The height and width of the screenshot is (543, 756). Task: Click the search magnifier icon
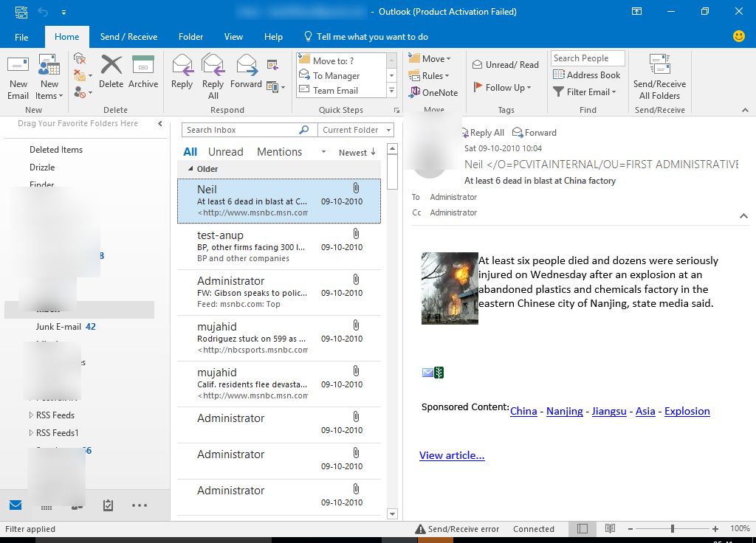304,130
